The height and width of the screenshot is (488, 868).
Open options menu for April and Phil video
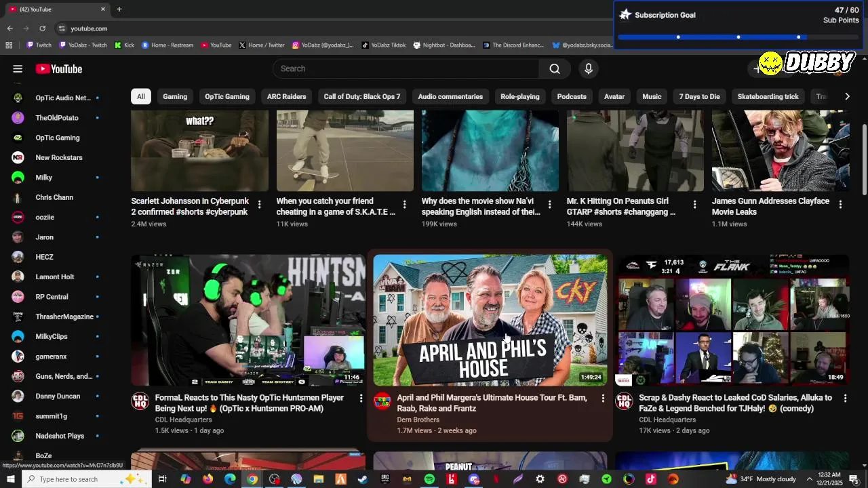(x=603, y=399)
